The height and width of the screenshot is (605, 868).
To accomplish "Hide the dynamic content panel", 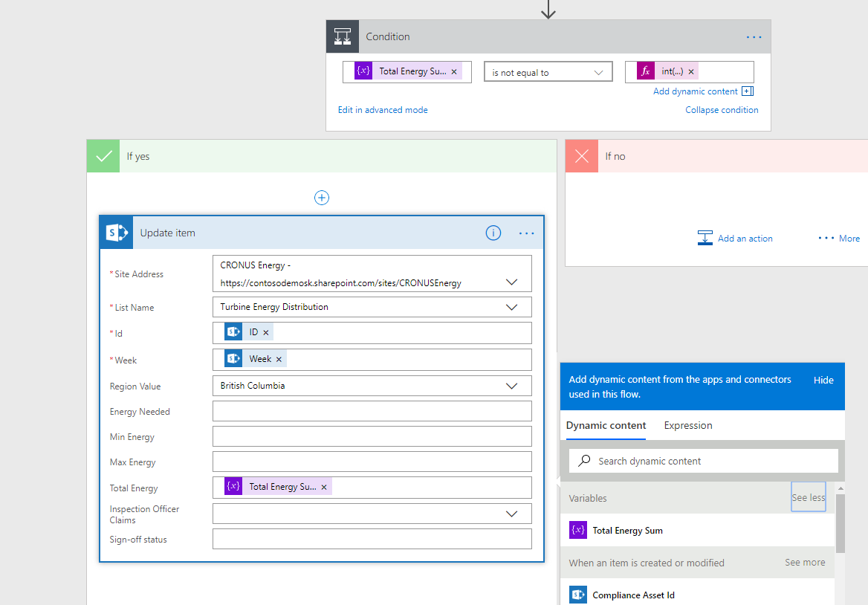I will 823,380.
